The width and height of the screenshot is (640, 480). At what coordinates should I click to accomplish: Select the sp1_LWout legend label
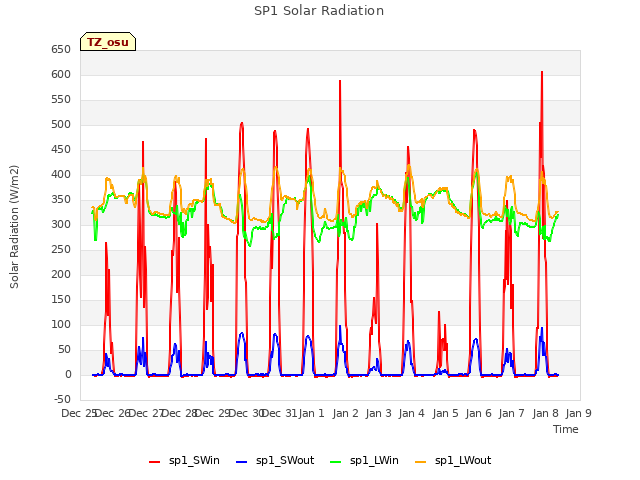point(463,461)
